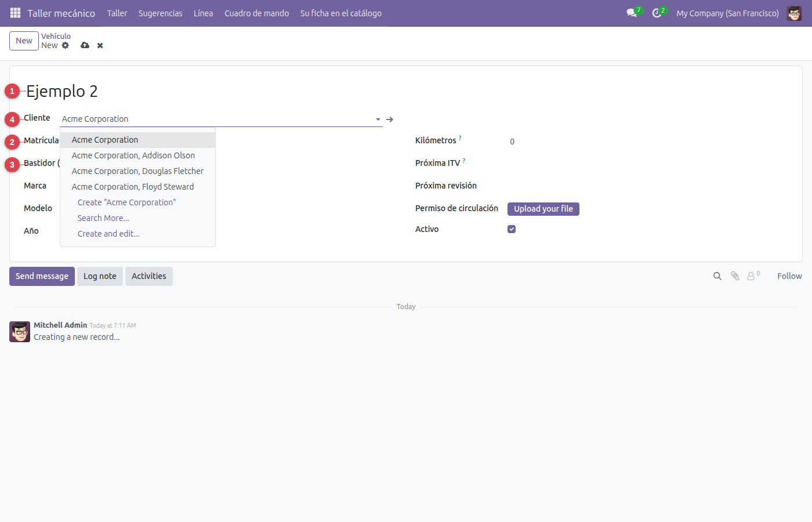Click Create "Acme Corporation" option
812x522 pixels.
(137, 202)
